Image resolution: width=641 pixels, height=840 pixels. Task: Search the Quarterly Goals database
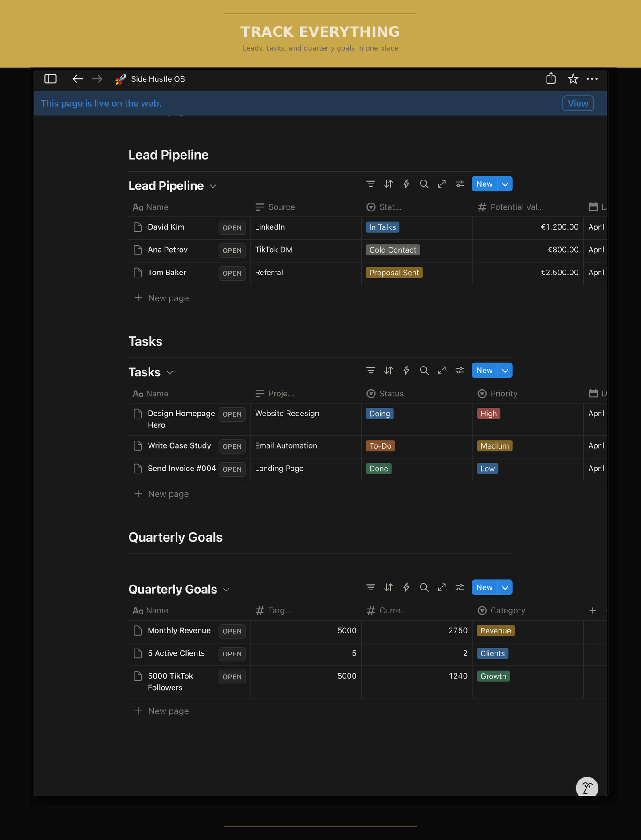[x=424, y=587]
